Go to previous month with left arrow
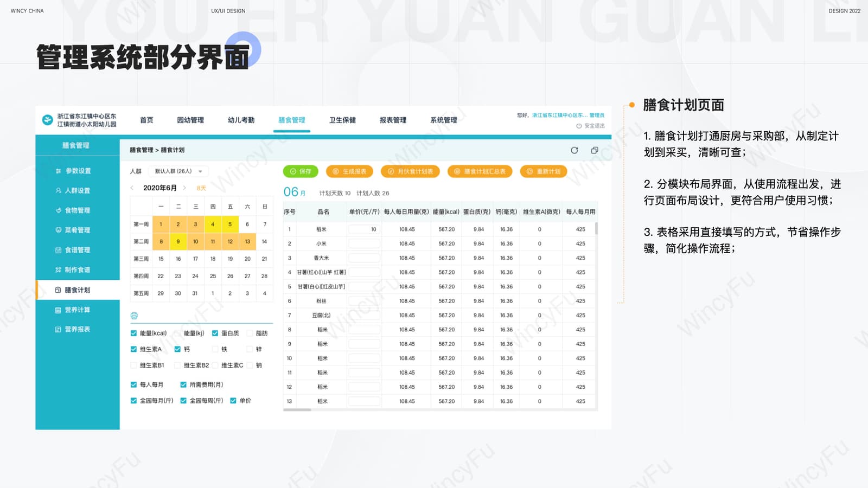Image resolution: width=868 pixels, height=488 pixels. pyautogui.click(x=132, y=188)
